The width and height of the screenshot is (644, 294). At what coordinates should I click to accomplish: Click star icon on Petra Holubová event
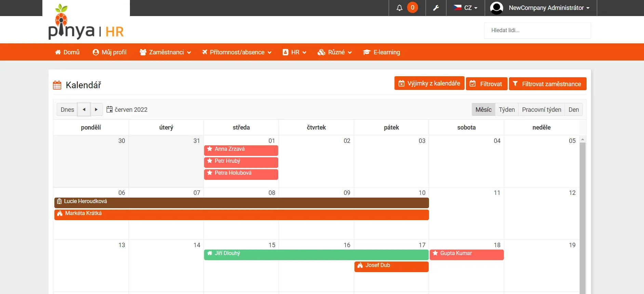point(210,173)
